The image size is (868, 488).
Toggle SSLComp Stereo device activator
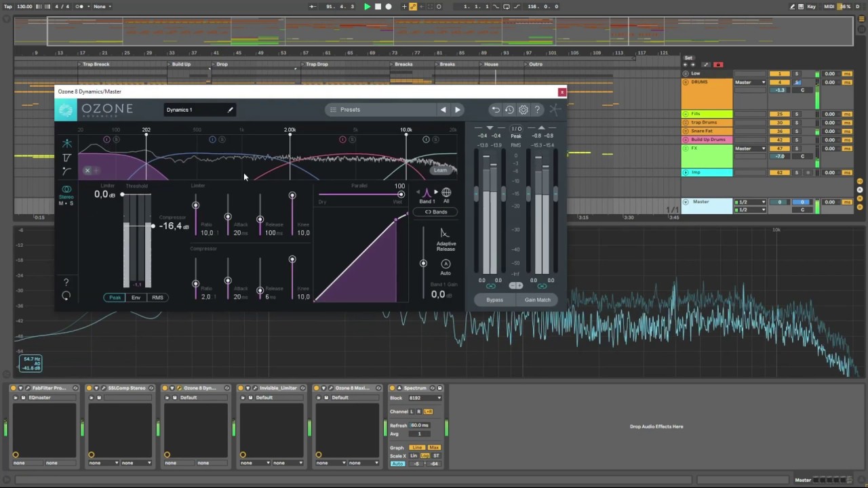89,388
